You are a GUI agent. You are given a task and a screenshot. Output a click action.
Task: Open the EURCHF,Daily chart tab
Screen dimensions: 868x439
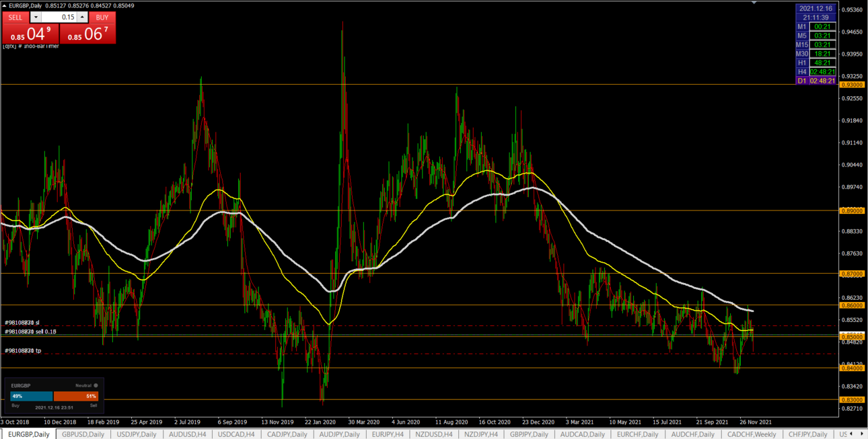pyautogui.click(x=637, y=434)
